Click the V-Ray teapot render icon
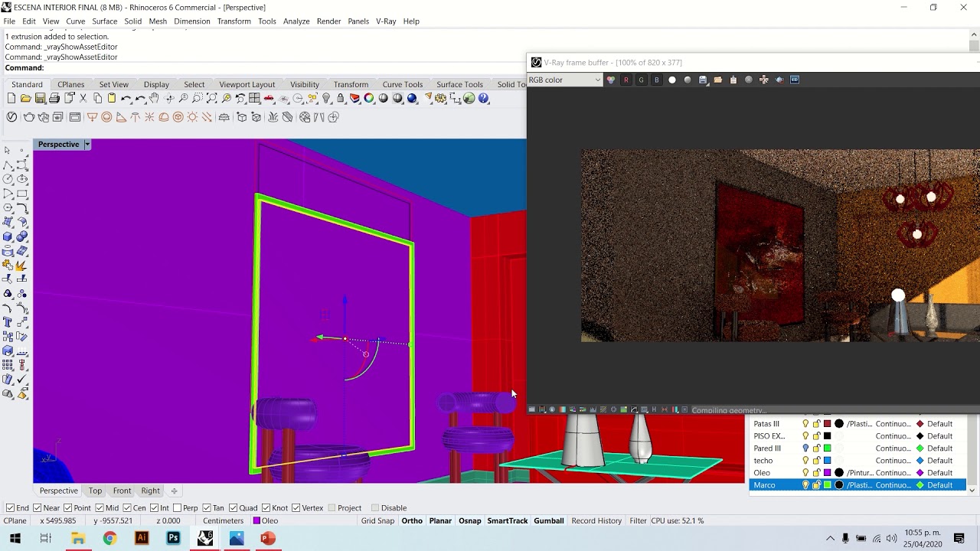This screenshot has height=551, width=980. coord(29,117)
